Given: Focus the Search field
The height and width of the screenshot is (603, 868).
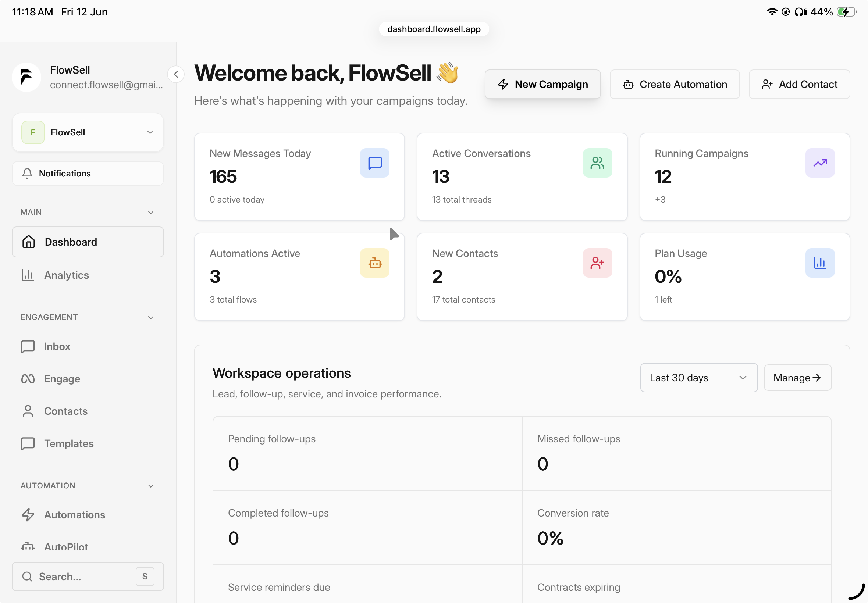Looking at the screenshot, I should click(88, 577).
